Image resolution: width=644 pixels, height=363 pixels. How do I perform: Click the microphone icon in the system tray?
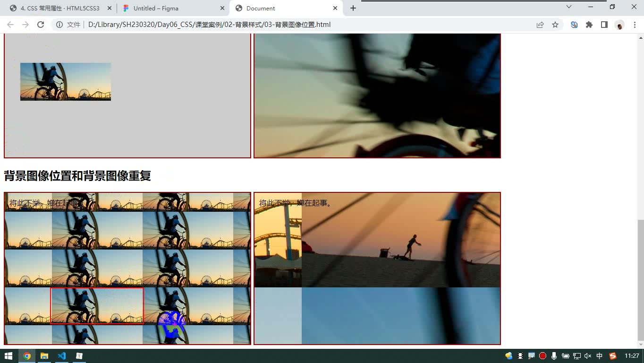[554, 356]
